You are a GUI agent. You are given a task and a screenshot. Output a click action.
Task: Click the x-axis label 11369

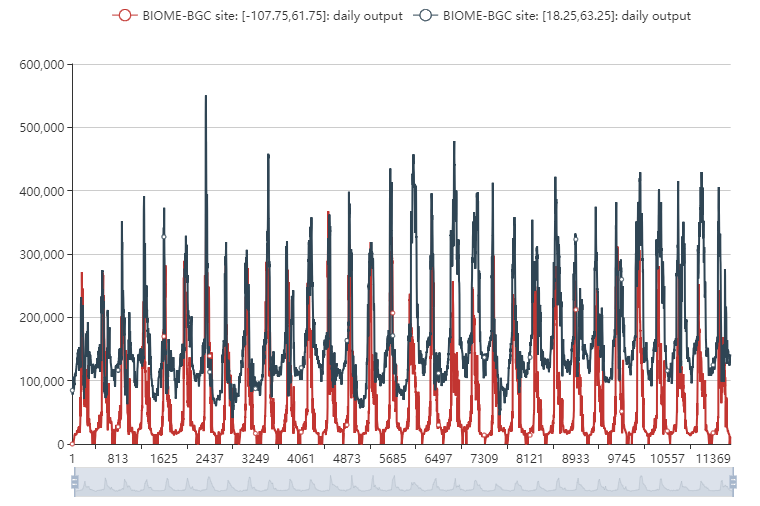click(x=712, y=458)
